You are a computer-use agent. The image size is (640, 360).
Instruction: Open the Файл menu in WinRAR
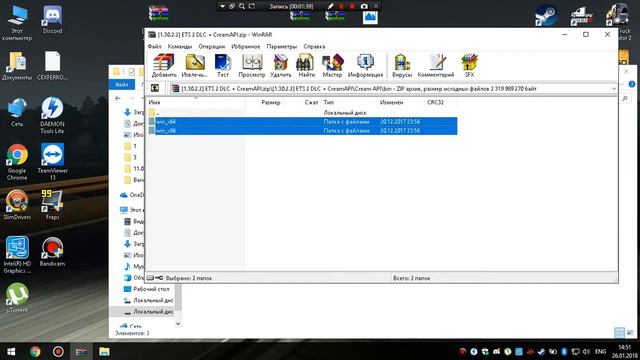point(154,47)
